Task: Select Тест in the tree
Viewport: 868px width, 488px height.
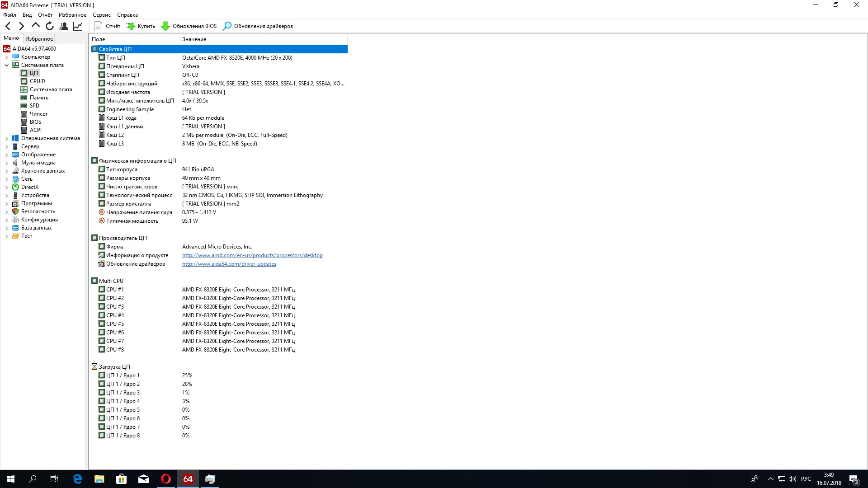Action: [x=26, y=236]
